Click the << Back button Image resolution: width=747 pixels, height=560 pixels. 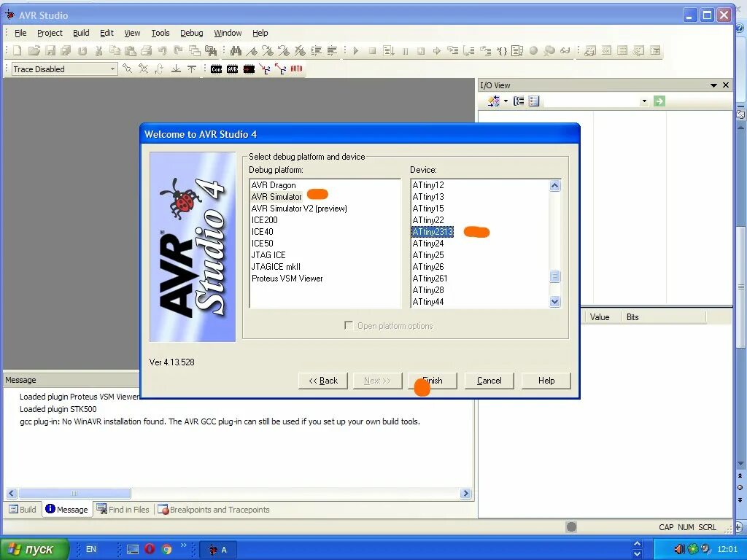point(323,381)
